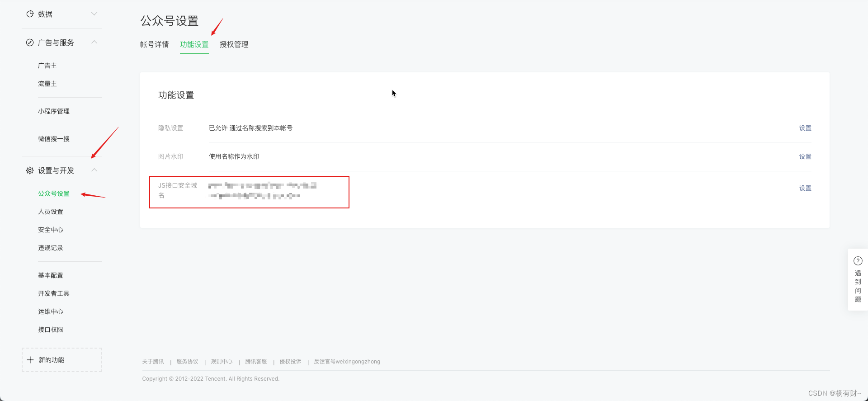Click the 功能设置 section heading

pos(176,95)
